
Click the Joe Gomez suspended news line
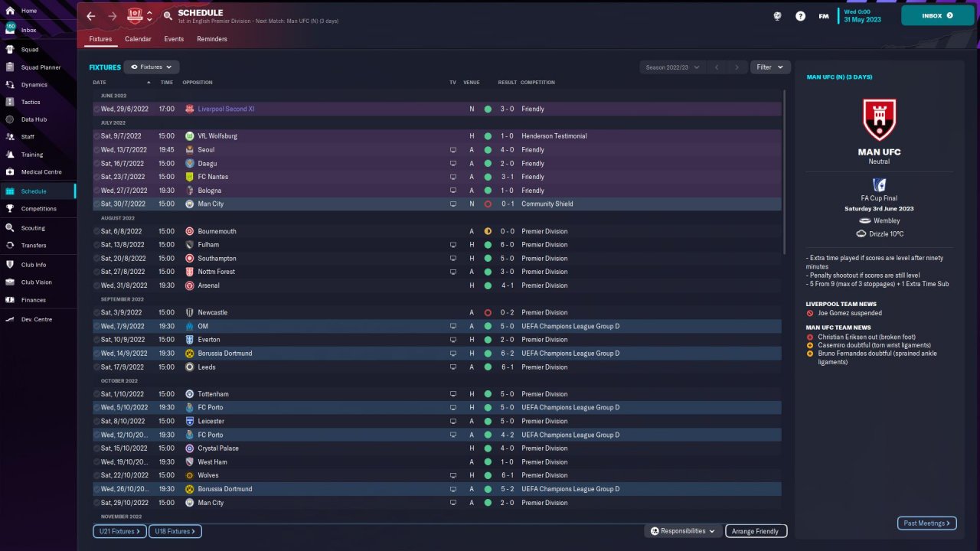tap(849, 313)
